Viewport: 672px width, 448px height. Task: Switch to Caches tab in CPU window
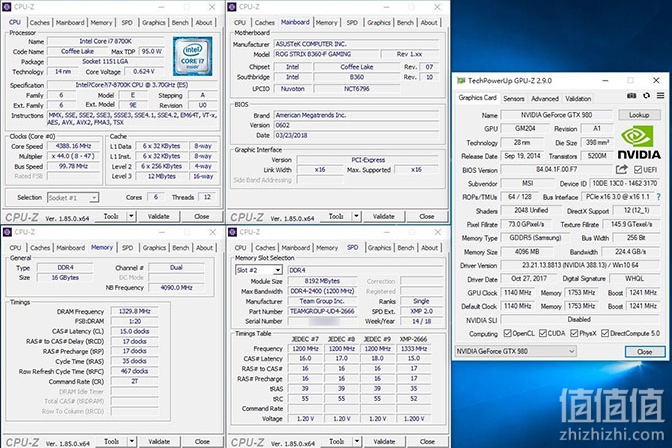pyautogui.click(x=39, y=23)
